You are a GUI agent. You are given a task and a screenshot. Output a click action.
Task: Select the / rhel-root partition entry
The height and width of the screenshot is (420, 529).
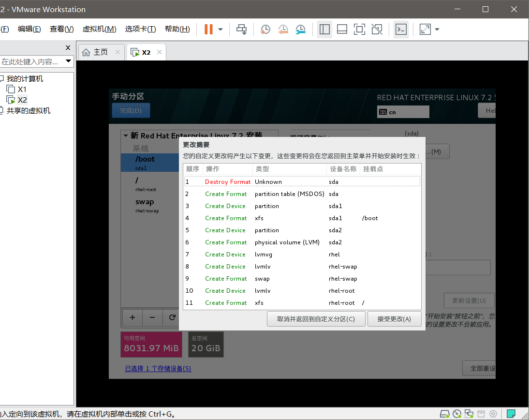pyautogui.click(x=150, y=184)
